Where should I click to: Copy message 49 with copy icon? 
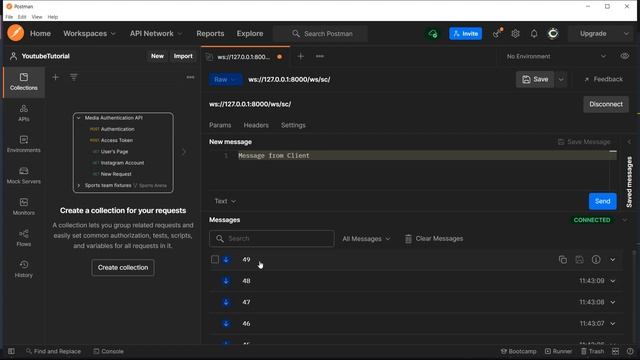pos(563,260)
